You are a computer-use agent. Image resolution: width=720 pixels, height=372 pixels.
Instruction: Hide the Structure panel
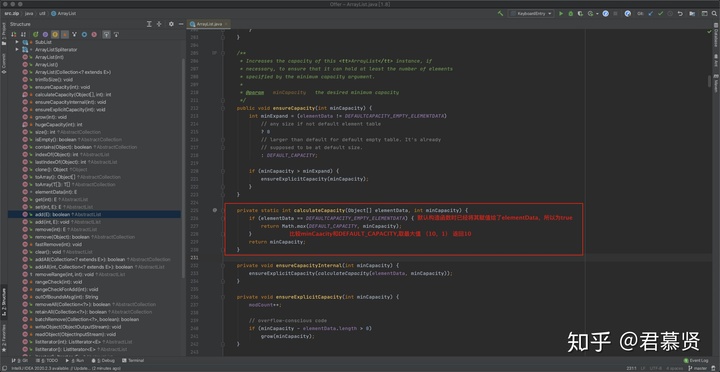pyautogui.click(x=181, y=24)
